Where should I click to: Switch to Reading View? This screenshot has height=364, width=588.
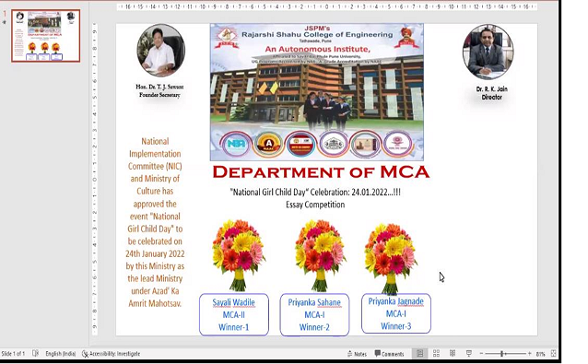coord(453,354)
